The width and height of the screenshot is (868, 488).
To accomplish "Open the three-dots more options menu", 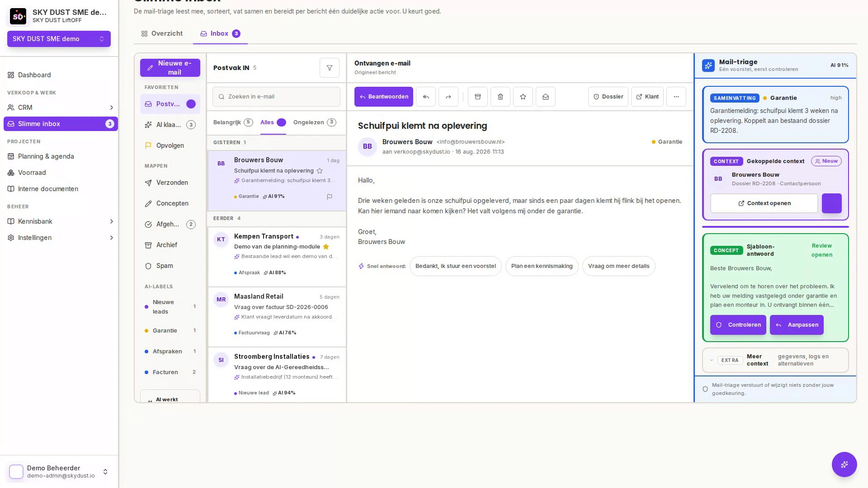I will point(676,97).
